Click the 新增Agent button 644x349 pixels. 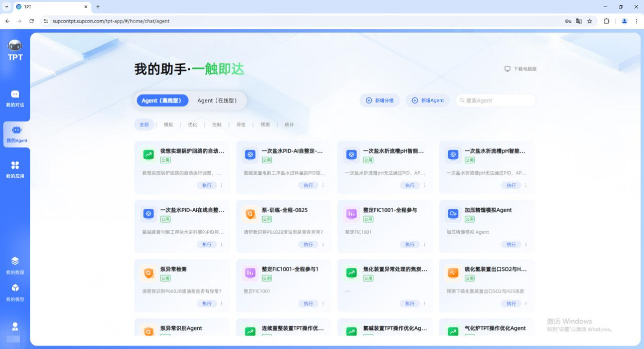tap(428, 100)
